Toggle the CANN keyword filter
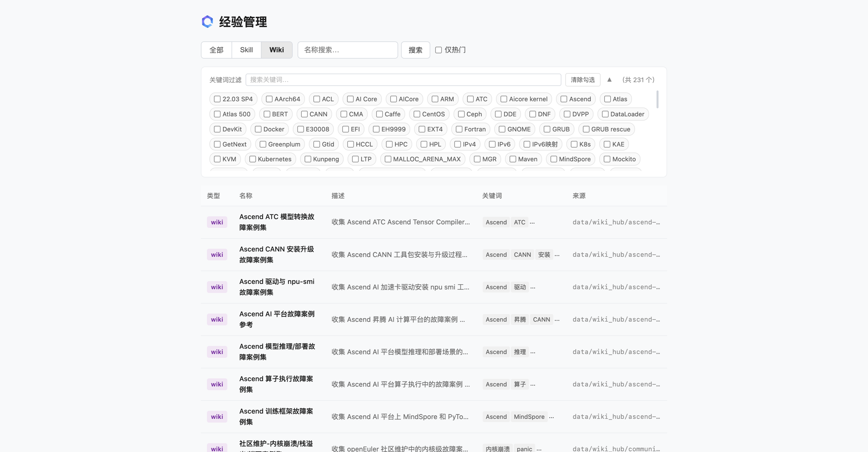Image resolution: width=868 pixels, height=452 pixels. point(304,114)
